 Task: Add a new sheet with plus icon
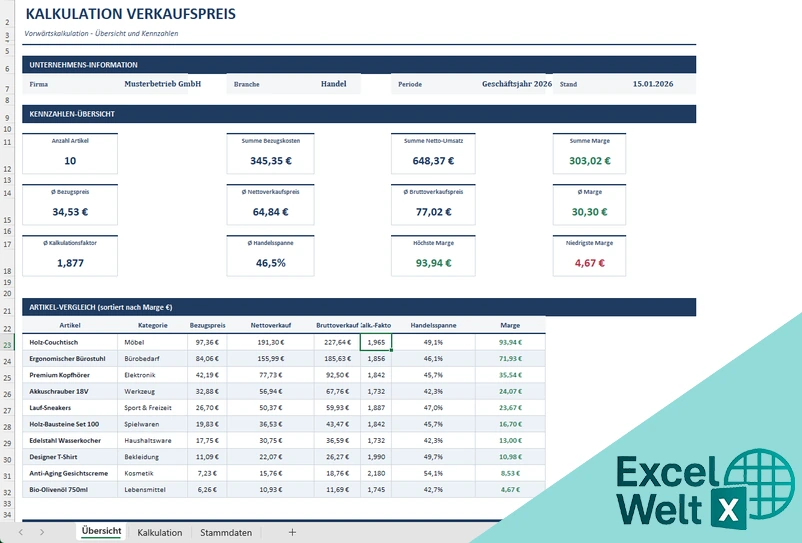[x=292, y=532]
